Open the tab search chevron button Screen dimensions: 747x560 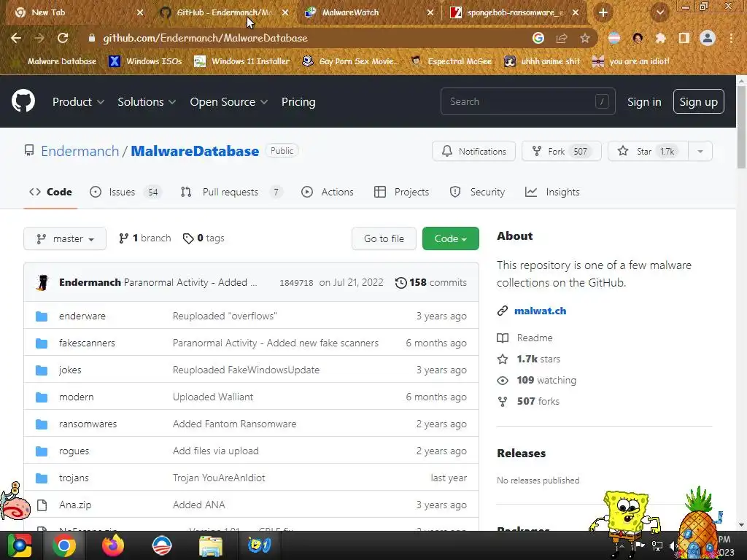point(659,12)
